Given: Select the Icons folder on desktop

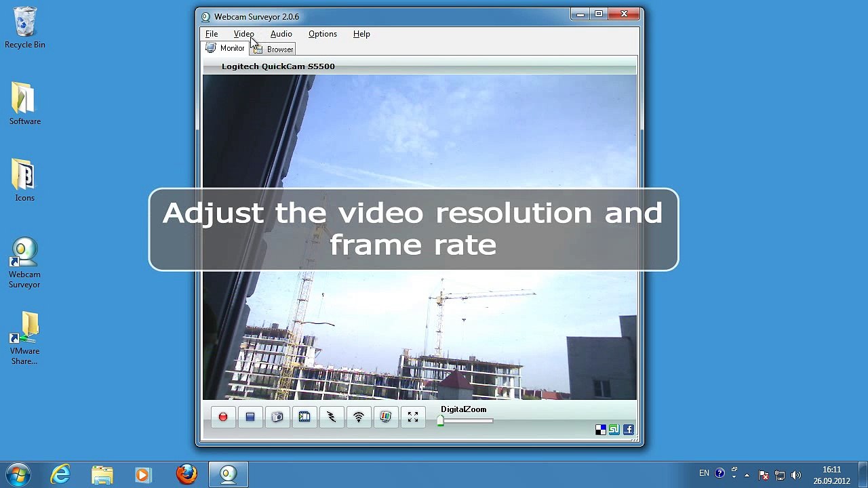Looking at the screenshot, I should click(x=25, y=180).
